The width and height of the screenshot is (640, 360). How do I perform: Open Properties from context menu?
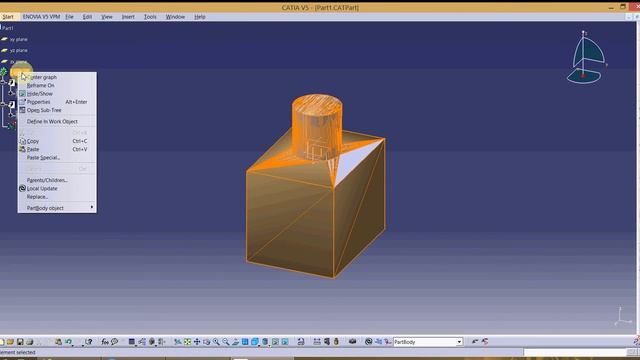click(x=57, y=102)
